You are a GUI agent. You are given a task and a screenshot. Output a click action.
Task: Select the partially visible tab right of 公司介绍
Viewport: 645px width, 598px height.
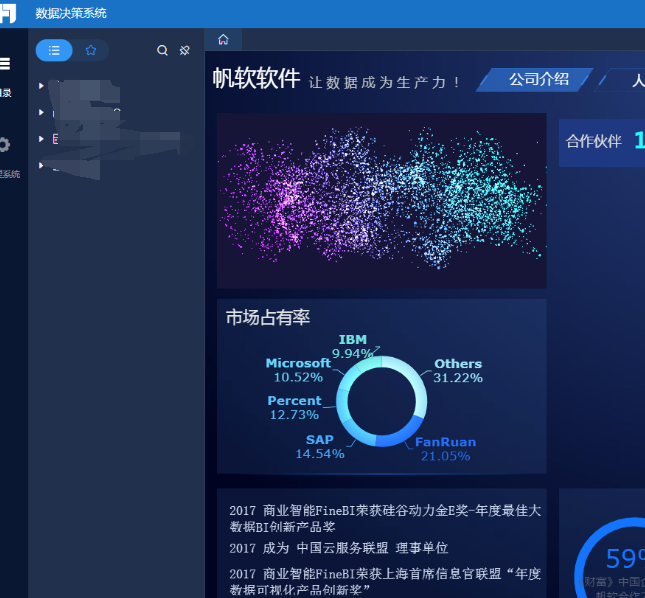tap(630, 80)
